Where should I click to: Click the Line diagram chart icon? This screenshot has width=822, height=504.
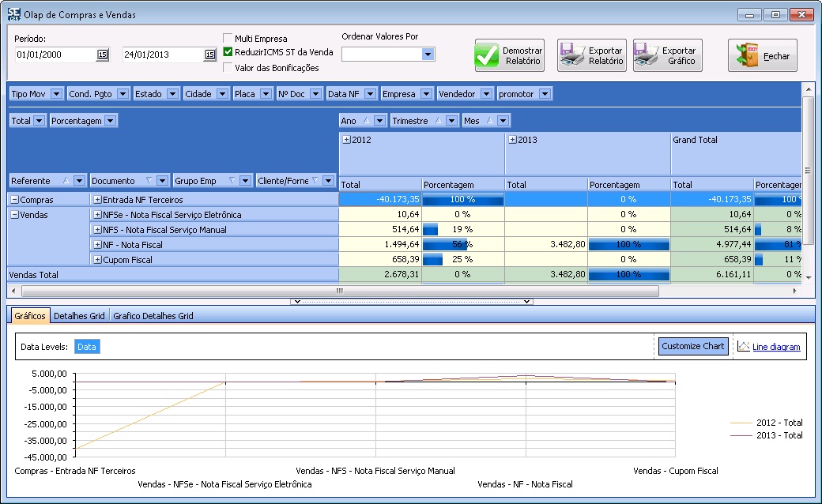point(743,346)
